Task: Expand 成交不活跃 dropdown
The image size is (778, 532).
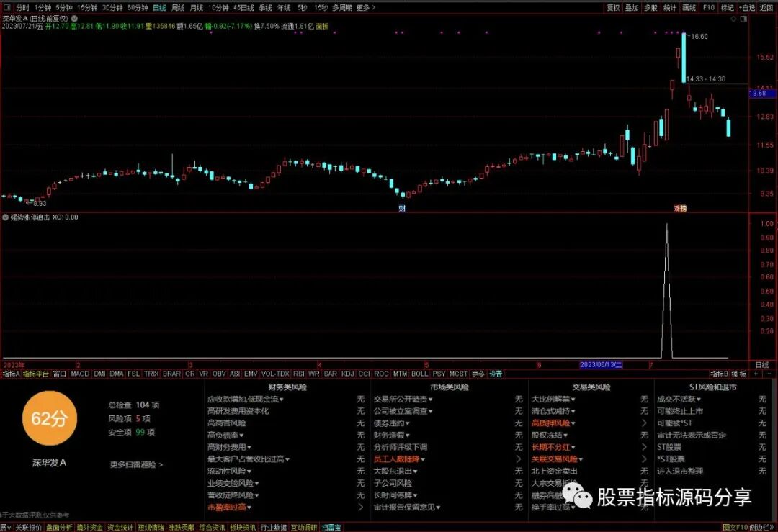Action: [698, 399]
